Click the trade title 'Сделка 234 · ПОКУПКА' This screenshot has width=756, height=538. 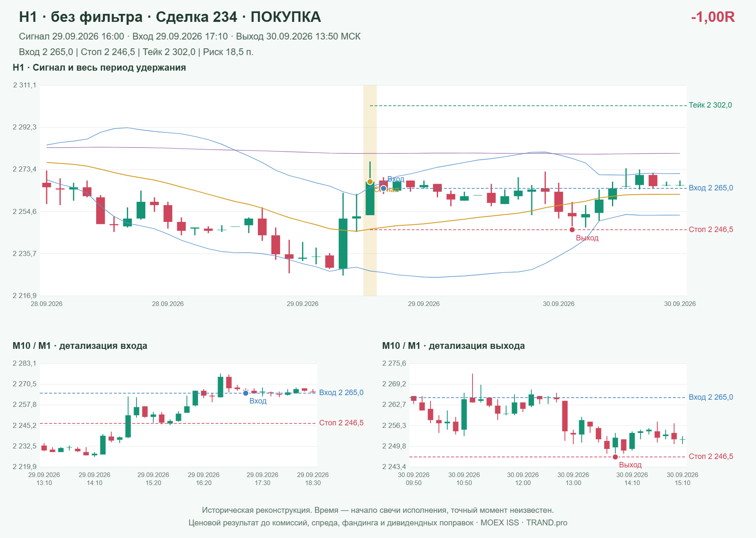238,17
